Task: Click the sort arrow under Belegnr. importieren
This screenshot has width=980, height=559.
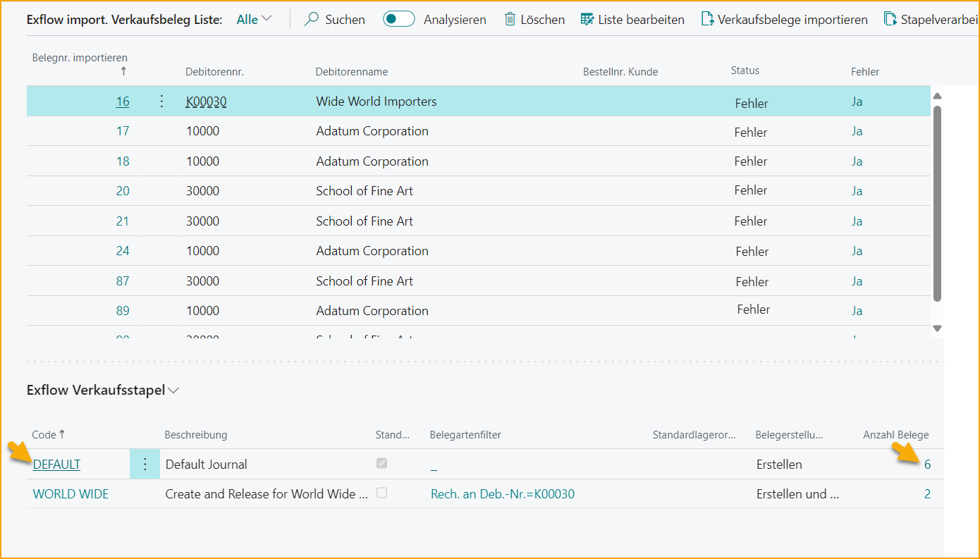Action: (123, 72)
